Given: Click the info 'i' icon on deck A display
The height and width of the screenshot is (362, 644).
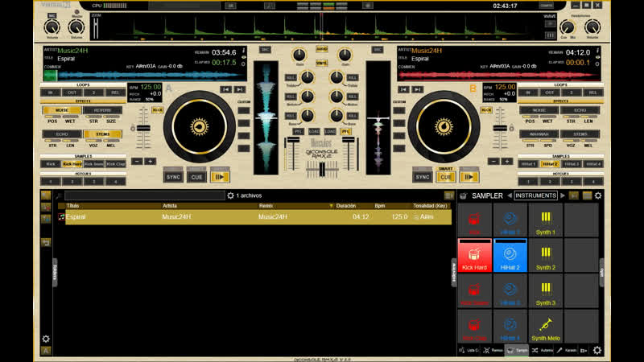Looking at the screenshot, I should pyautogui.click(x=243, y=50).
